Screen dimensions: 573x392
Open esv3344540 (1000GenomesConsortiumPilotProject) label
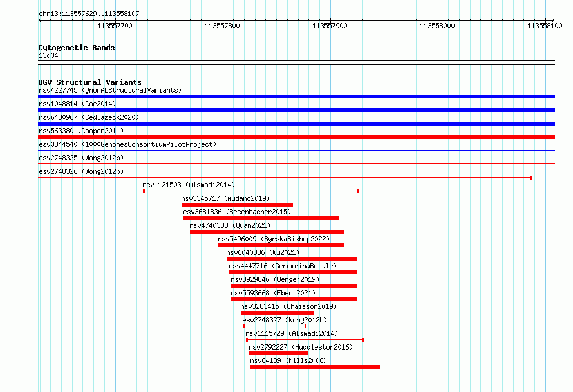coord(127,144)
